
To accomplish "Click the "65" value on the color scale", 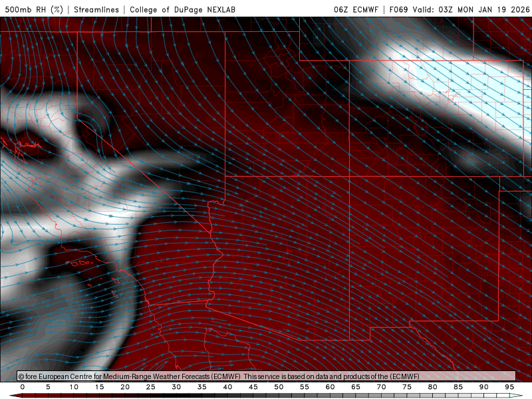I will pyautogui.click(x=356, y=387).
